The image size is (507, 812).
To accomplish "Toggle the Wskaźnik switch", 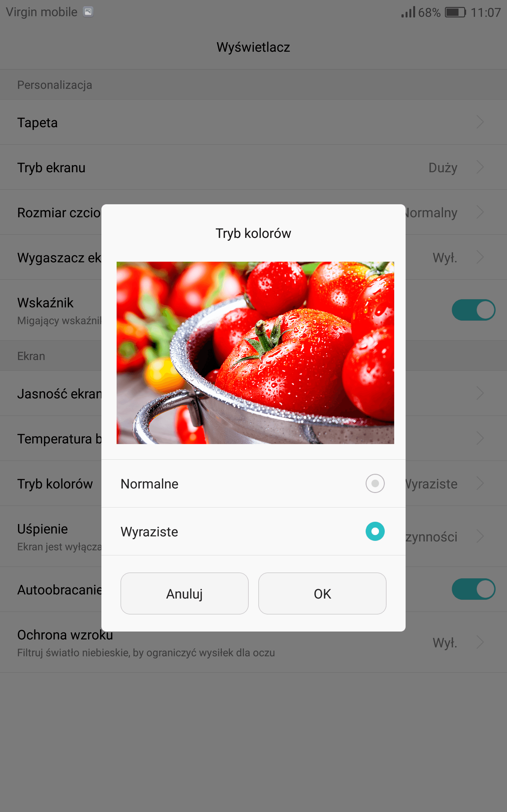I will click(473, 310).
